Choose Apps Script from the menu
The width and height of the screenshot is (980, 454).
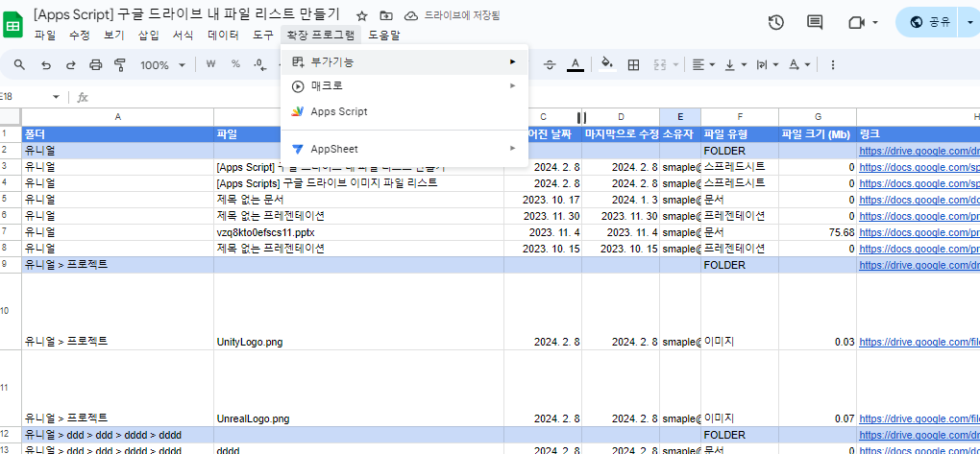pos(404,111)
